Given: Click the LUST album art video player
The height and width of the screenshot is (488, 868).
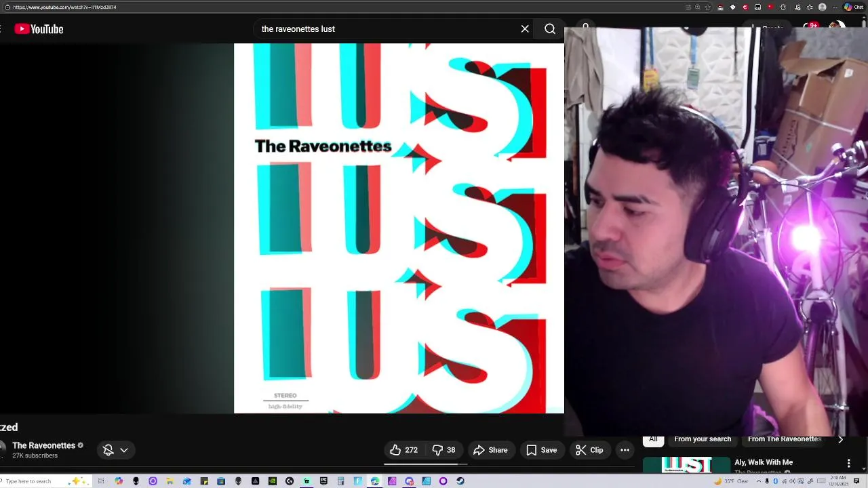Looking at the screenshot, I should [x=399, y=228].
